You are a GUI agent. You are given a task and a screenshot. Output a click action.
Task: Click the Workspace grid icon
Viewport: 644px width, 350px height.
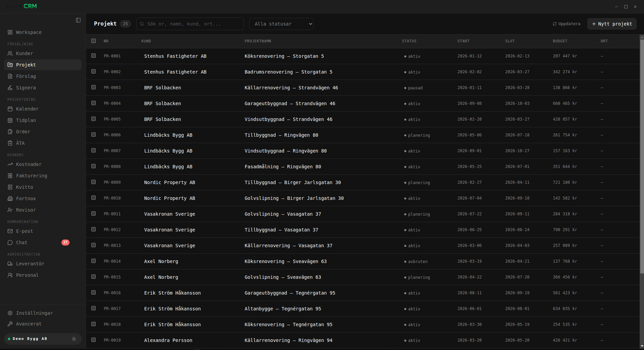point(10,32)
